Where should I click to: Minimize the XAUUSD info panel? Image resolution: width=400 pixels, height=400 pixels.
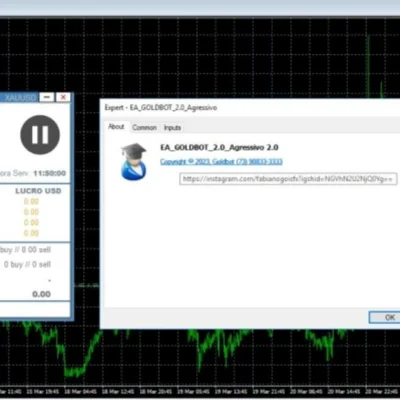pos(47,97)
